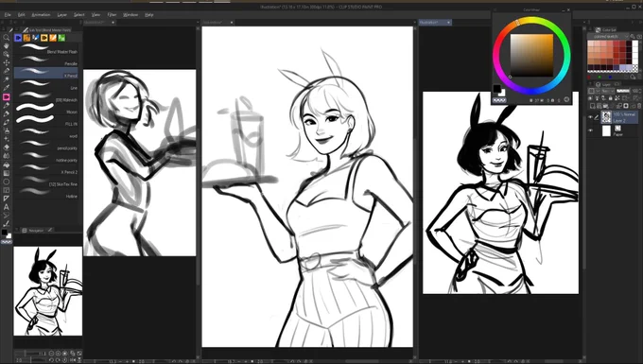
Task: Hide the Paper layer using eye icon
Action: click(x=590, y=130)
